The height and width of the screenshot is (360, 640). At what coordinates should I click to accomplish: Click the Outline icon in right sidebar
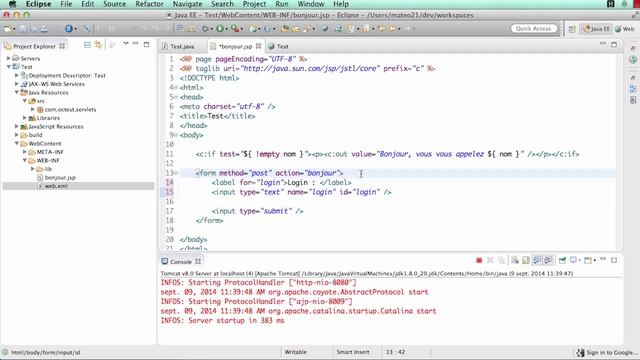[633, 89]
